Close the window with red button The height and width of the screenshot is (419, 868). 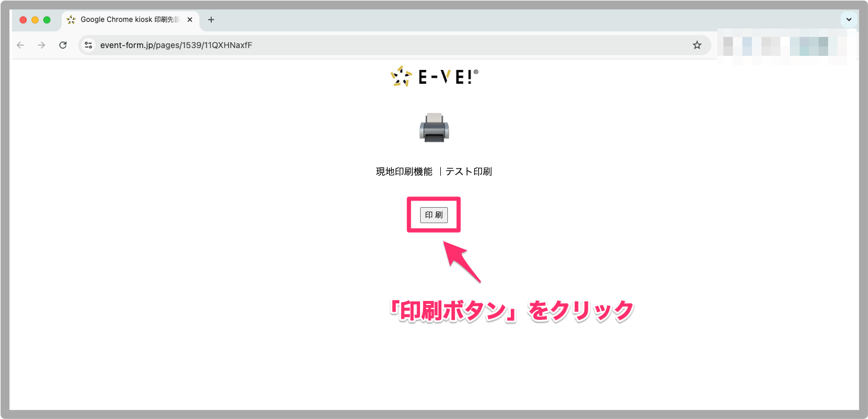point(23,20)
